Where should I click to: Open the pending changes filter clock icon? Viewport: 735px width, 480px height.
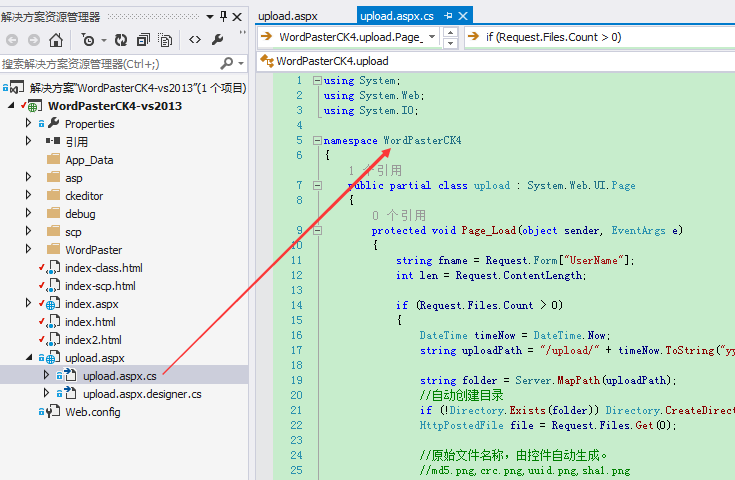coord(88,40)
